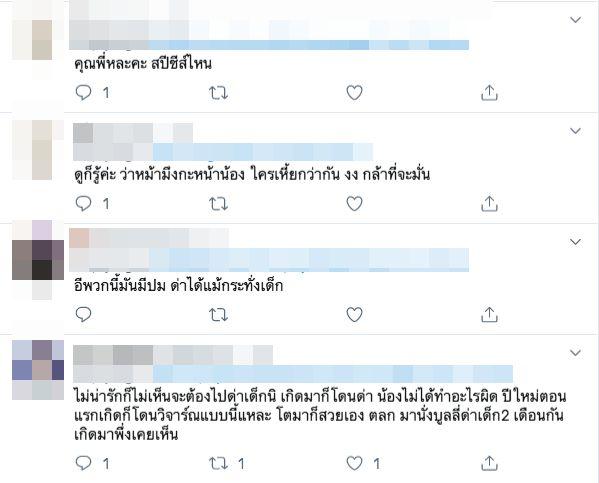
Task: Retweet the tweet 'อีพวกนี้มันมีปม'
Action: click(x=219, y=315)
